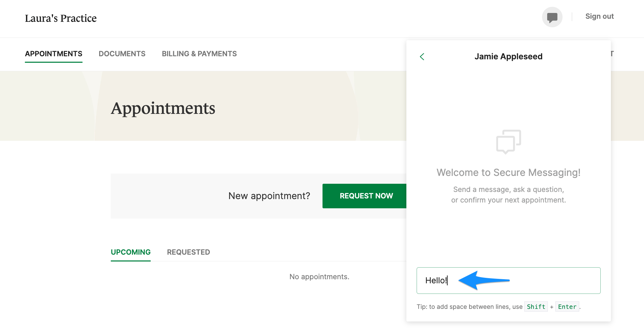Select the APPOINTMENTS tab
This screenshot has width=644, height=330.
[x=54, y=54]
